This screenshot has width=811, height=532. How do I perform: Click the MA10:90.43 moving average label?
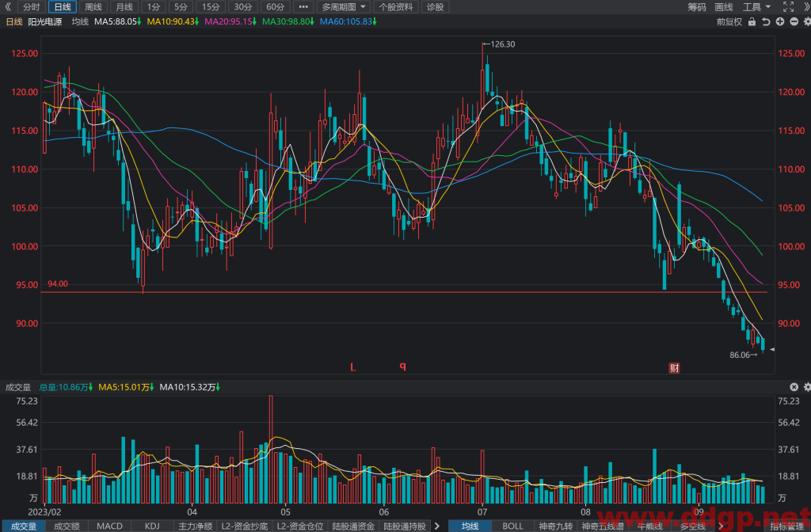coord(173,21)
